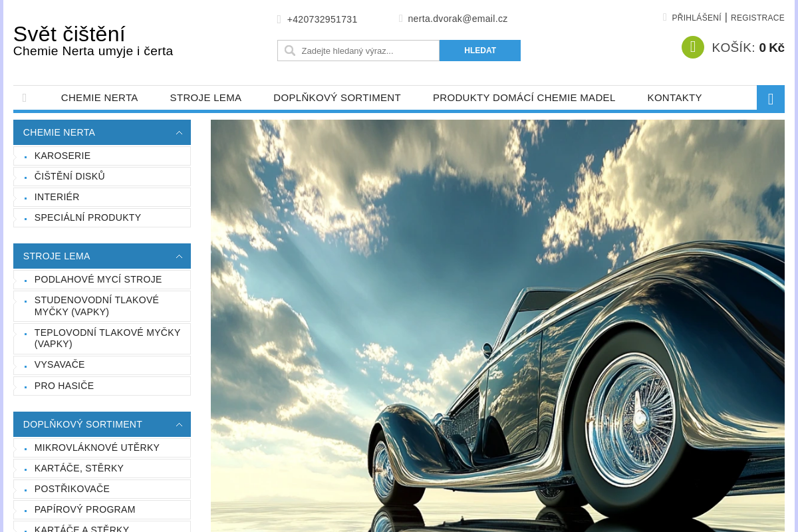Select Vysavače category in sidebar
Viewport: 798px width, 532px height.
point(60,364)
